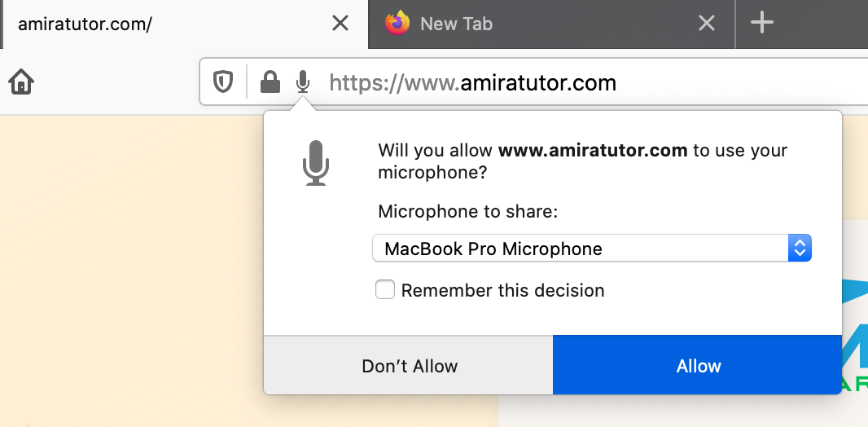The width and height of the screenshot is (868, 427).
Task: Open site security padlock info
Action: coord(270,82)
